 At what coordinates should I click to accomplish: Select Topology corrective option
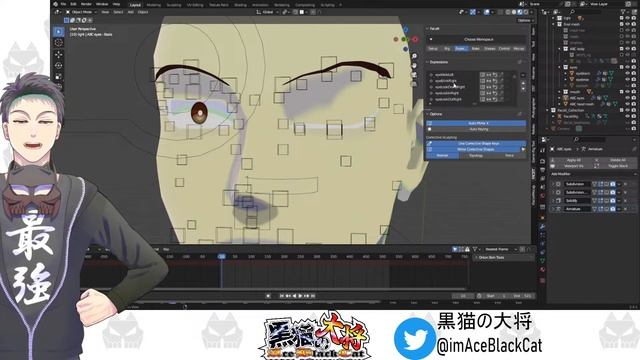pos(476,156)
